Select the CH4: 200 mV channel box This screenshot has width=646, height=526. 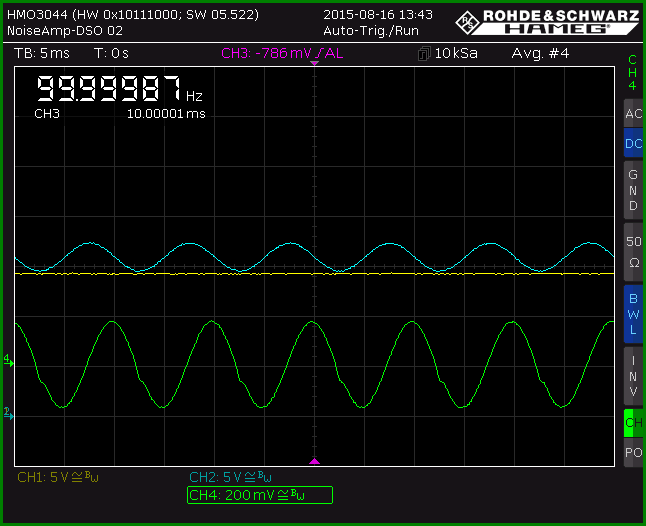pos(260,495)
